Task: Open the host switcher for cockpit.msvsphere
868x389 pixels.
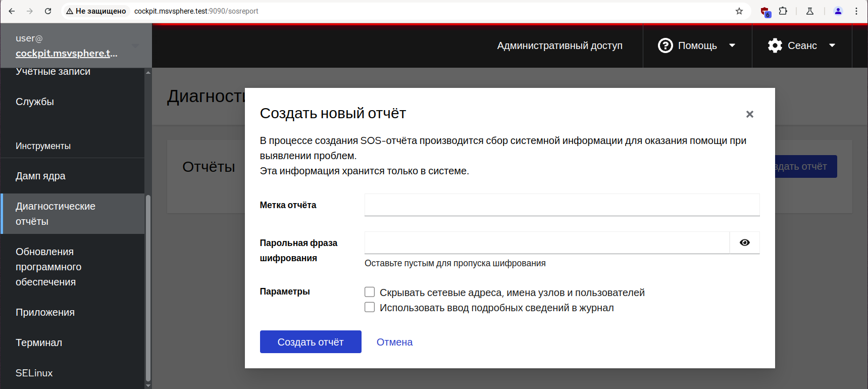Action: pyautogui.click(x=76, y=46)
